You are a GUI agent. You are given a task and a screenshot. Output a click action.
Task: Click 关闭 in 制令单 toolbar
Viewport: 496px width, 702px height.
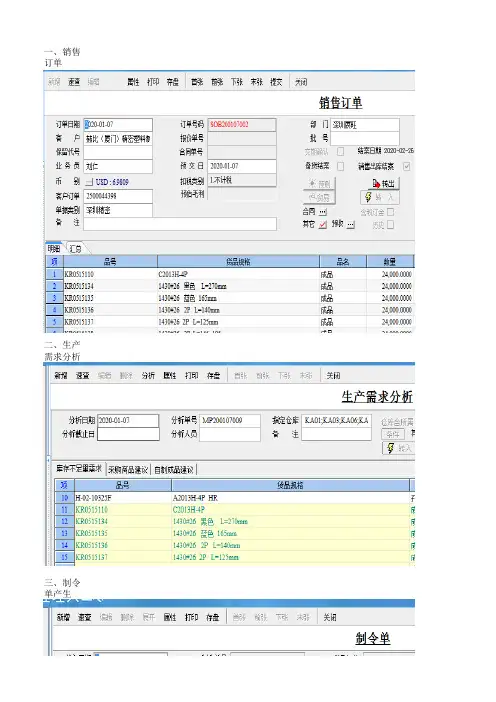330,617
